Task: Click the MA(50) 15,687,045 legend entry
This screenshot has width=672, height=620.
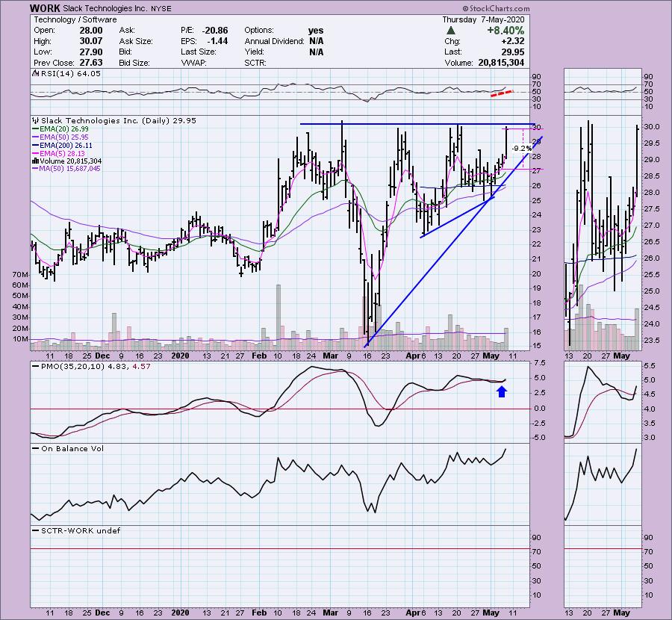Action: pos(67,169)
